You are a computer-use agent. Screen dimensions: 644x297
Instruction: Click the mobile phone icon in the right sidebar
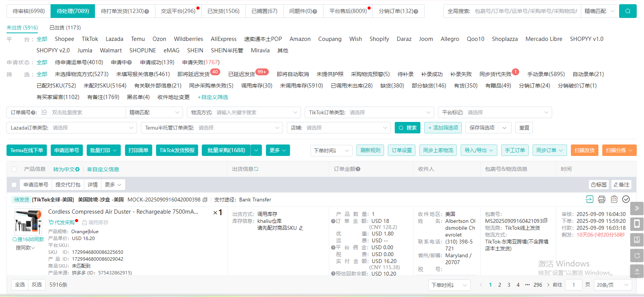[x=637, y=224]
